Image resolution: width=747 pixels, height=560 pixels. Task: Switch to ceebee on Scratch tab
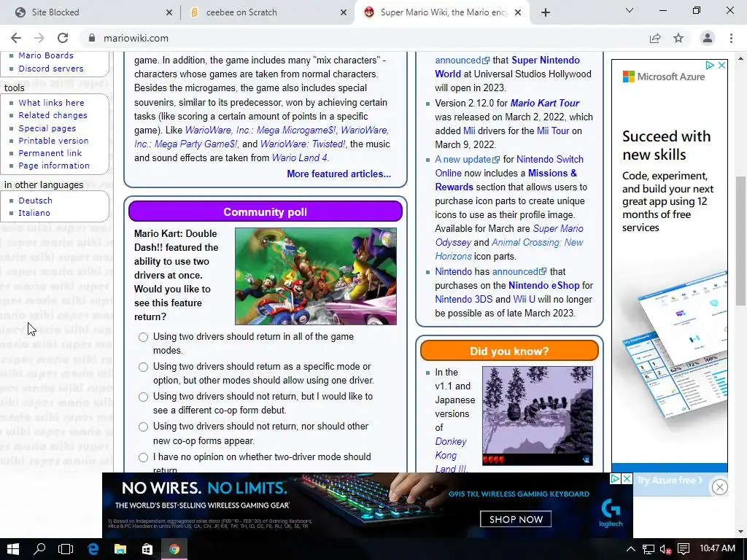point(268,12)
